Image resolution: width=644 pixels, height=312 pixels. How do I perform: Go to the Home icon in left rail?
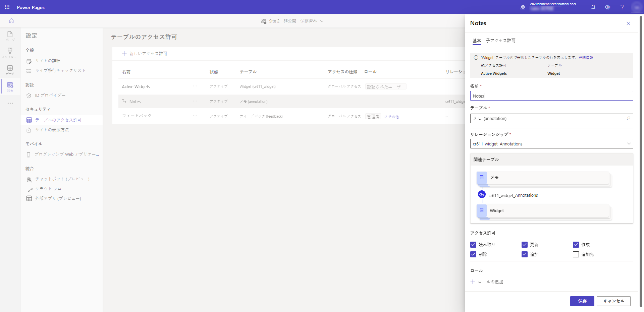[11, 21]
